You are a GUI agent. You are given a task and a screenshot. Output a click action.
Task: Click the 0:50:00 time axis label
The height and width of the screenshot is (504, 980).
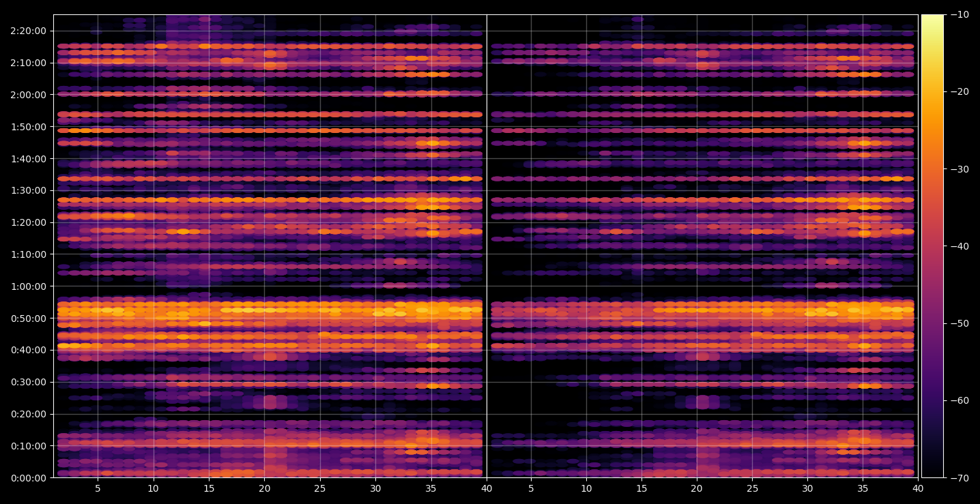29,318
